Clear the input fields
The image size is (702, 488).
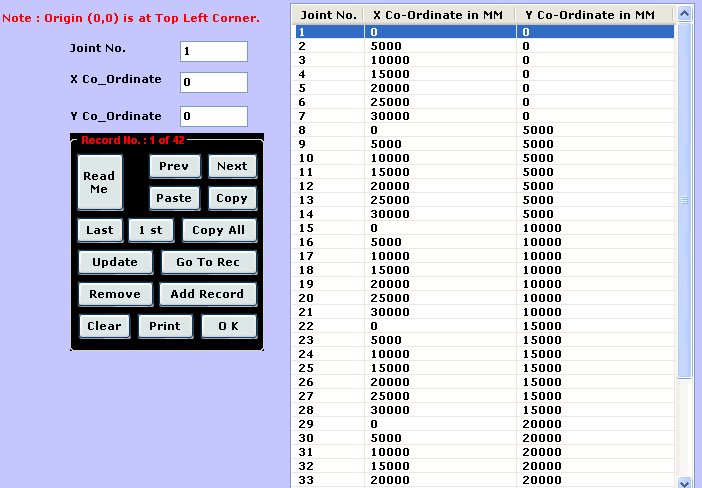(x=104, y=326)
